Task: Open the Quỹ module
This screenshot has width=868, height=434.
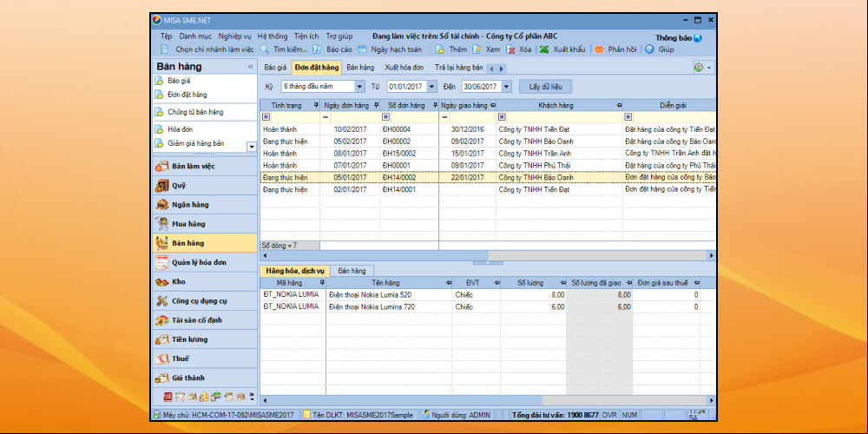Action: click(205, 186)
